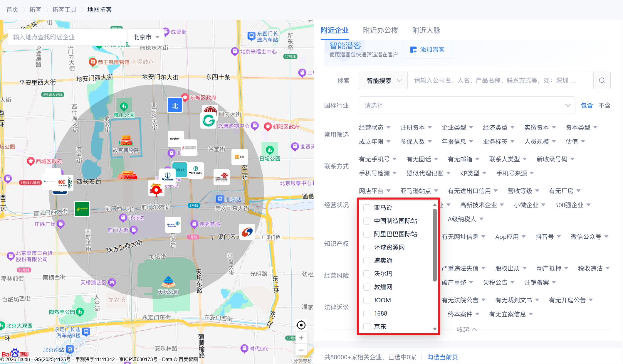Switch to the 附近人脉 tab
The height and width of the screenshot is (364, 623).
point(426,30)
